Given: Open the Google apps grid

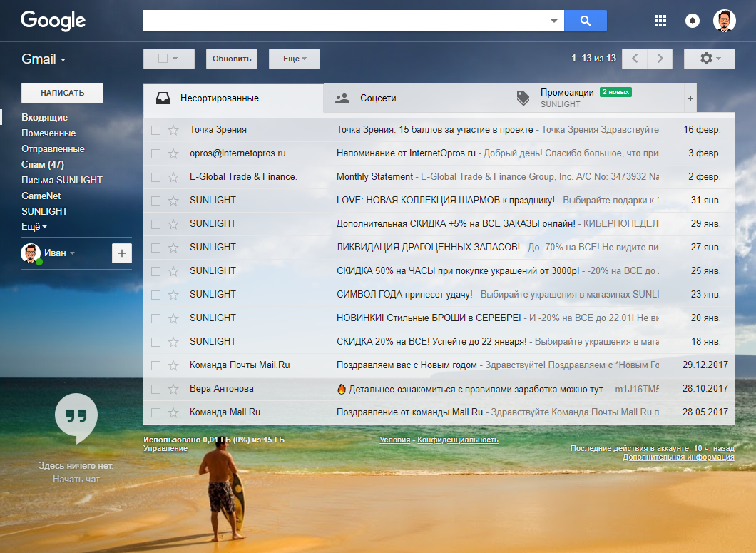Looking at the screenshot, I should 660,21.
